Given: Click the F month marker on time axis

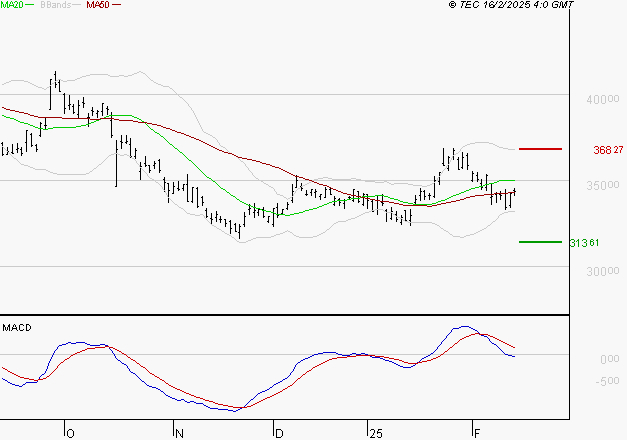Looking at the screenshot, I should pos(477,433).
